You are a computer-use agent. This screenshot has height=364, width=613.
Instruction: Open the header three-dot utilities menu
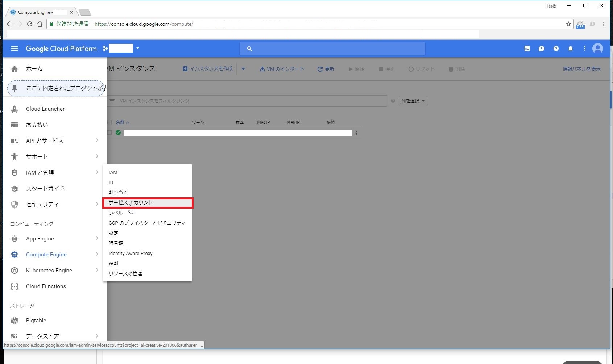click(585, 49)
